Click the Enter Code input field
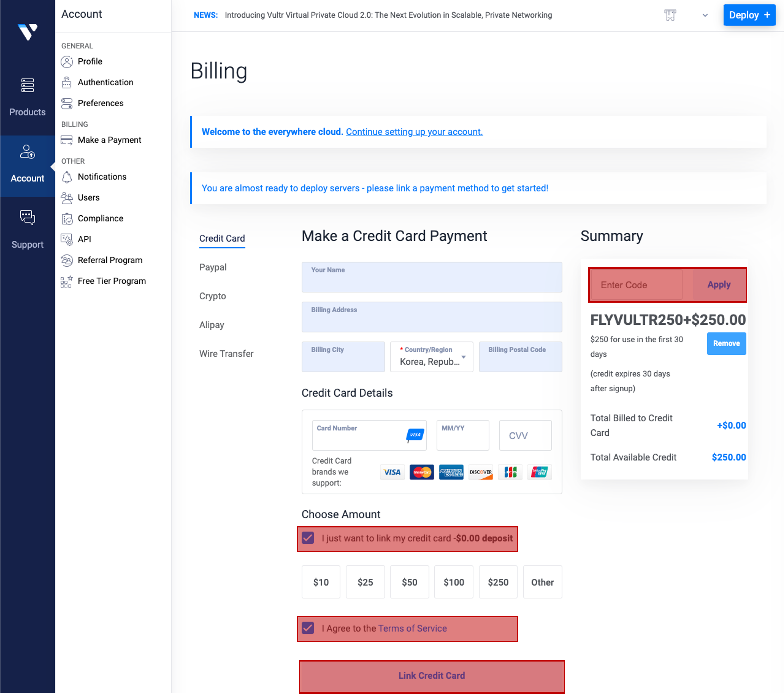 [x=637, y=285]
